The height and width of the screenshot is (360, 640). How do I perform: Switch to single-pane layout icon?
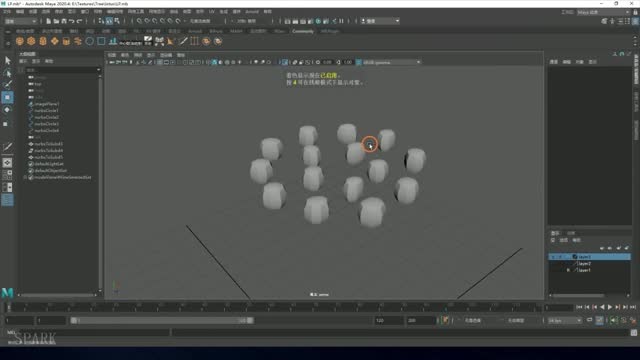coord(7,162)
